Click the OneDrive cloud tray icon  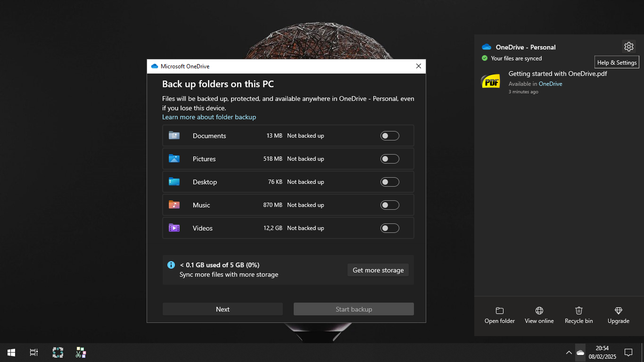[x=580, y=353]
